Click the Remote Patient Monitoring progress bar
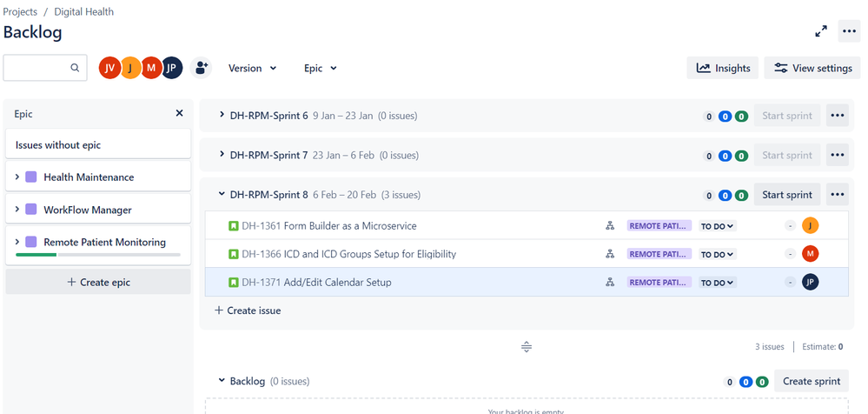 pos(98,254)
